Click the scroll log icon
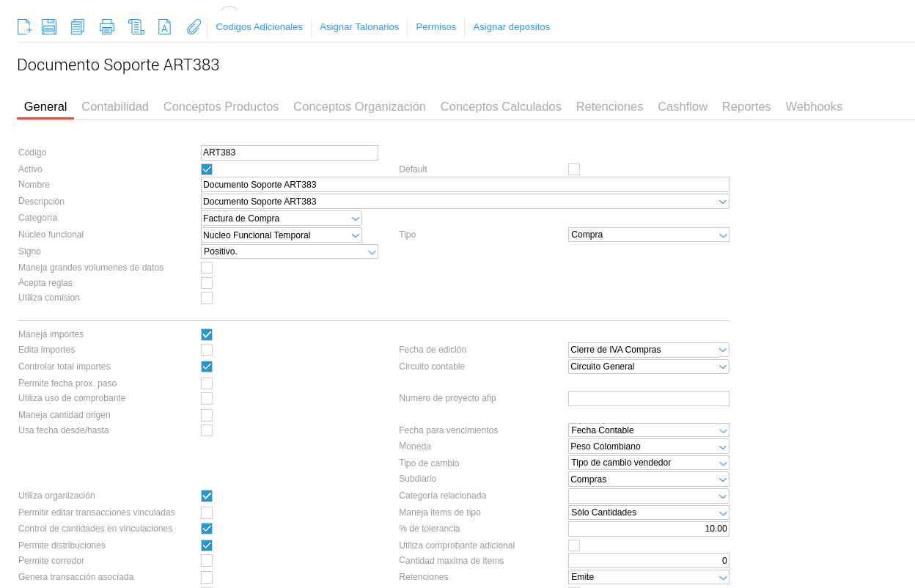Viewport: 915px width, 588px height. click(x=136, y=27)
